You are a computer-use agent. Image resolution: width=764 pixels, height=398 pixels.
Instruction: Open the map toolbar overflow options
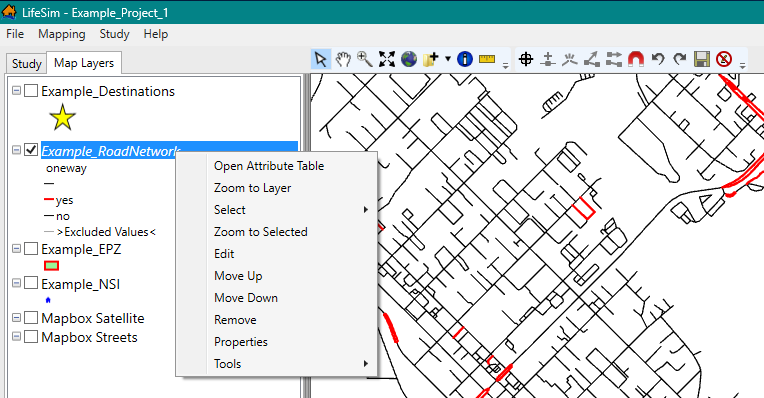pos(505,65)
